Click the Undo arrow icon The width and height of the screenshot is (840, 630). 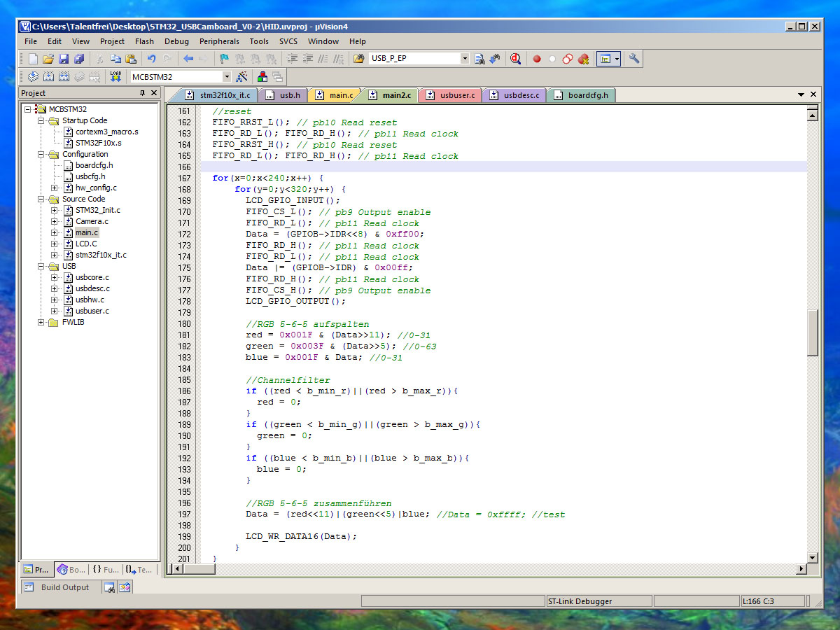coord(151,59)
